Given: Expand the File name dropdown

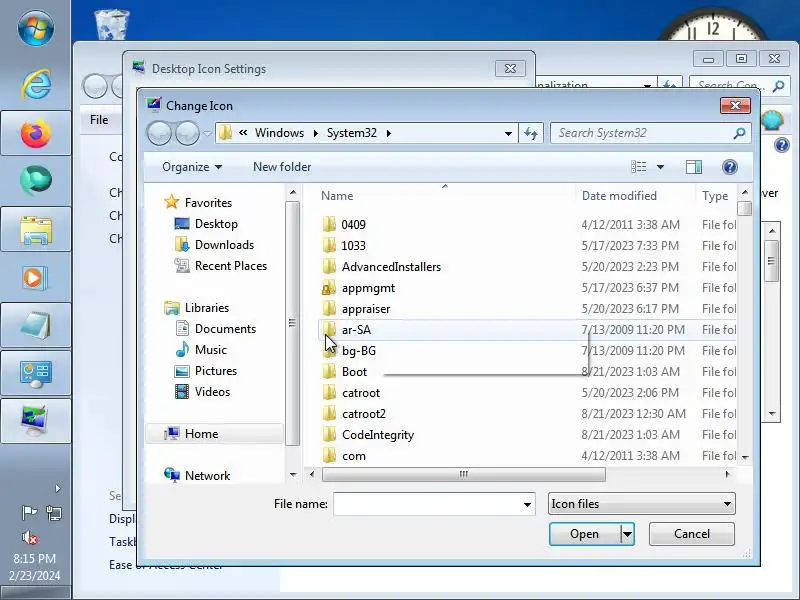Looking at the screenshot, I should [x=527, y=505].
